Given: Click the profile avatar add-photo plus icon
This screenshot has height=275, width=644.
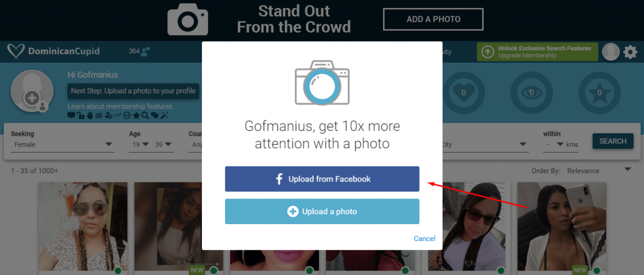Looking at the screenshot, I should [32, 97].
